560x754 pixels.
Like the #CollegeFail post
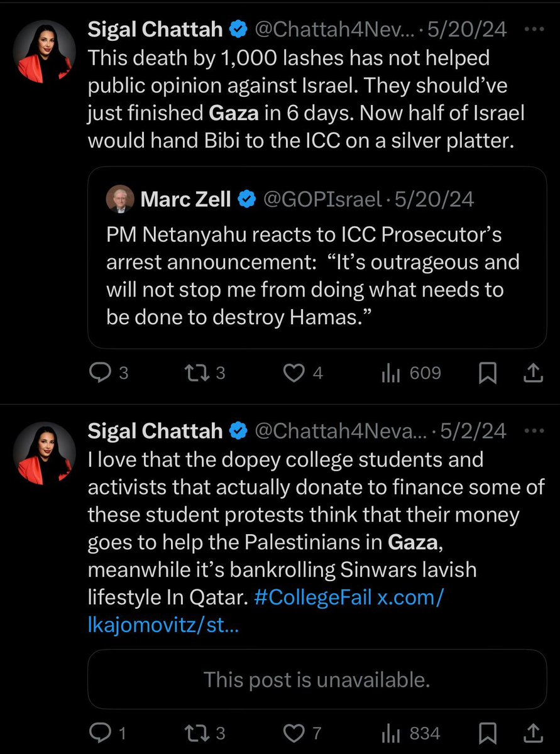click(x=292, y=733)
